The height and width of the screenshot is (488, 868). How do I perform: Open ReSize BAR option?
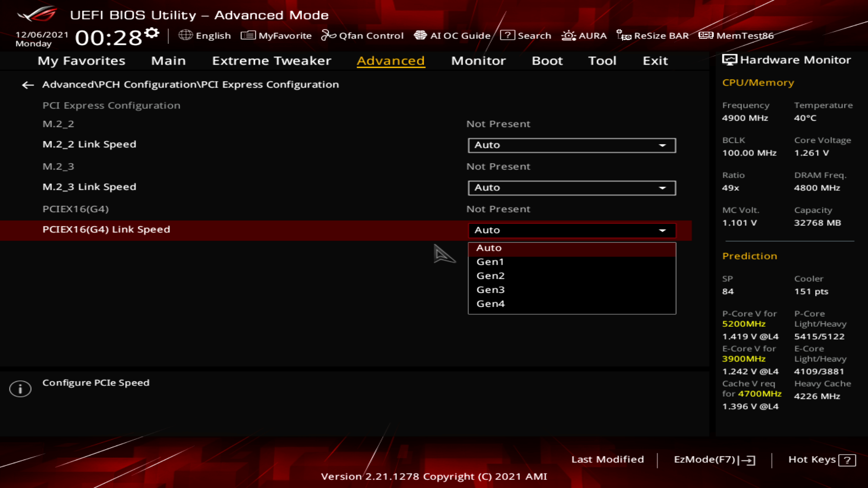652,35
